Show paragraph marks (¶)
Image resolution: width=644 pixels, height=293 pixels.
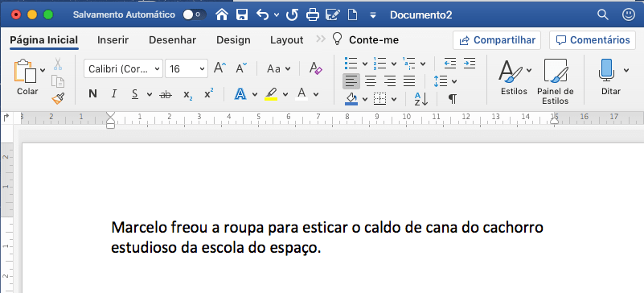(452, 99)
